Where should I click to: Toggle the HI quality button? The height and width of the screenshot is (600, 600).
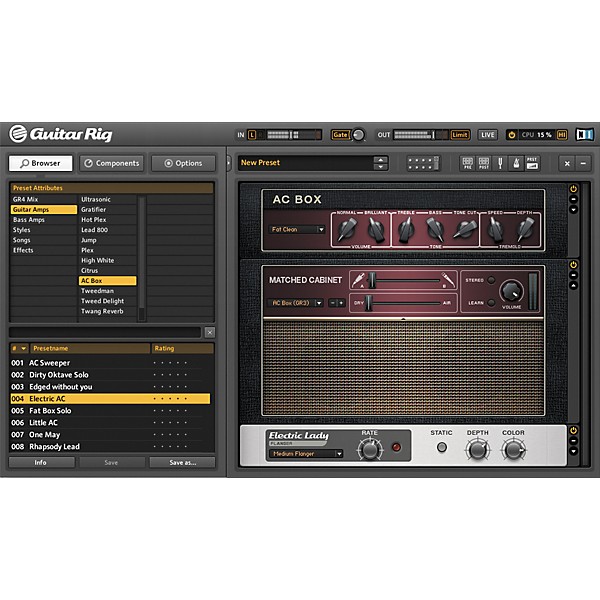[x=562, y=135]
